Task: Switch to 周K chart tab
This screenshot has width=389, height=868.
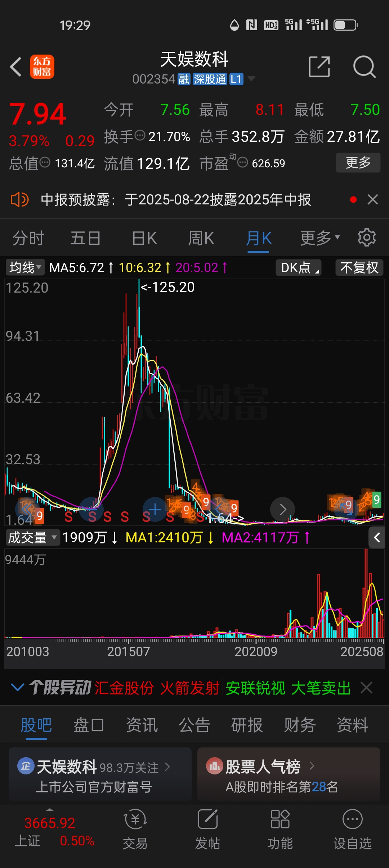Action: coord(201,238)
